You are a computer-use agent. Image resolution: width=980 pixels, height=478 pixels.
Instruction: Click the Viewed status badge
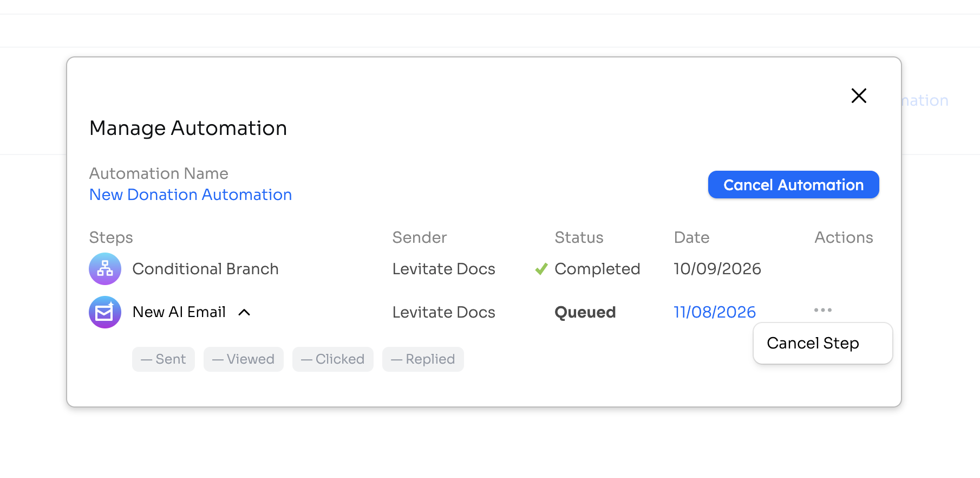[244, 359]
